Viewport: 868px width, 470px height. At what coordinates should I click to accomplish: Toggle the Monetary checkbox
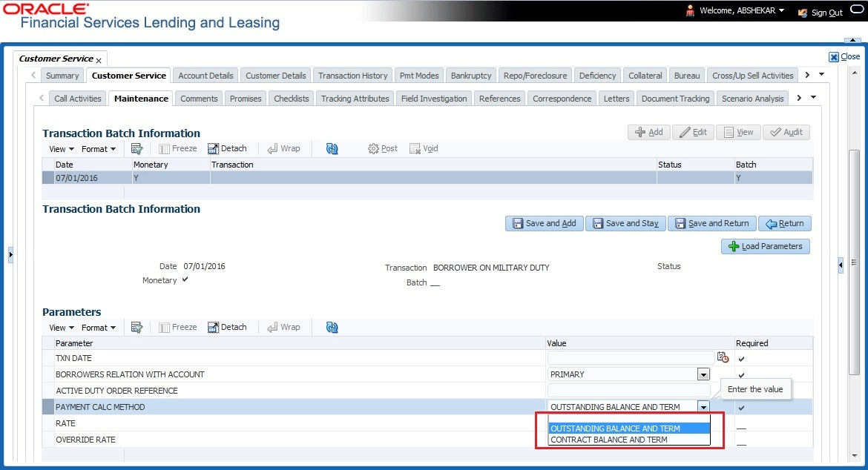coord(185,279)
